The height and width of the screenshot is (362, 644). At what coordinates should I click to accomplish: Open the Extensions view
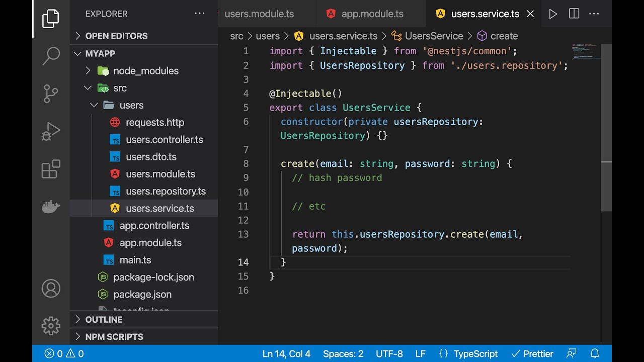(51, 169)
